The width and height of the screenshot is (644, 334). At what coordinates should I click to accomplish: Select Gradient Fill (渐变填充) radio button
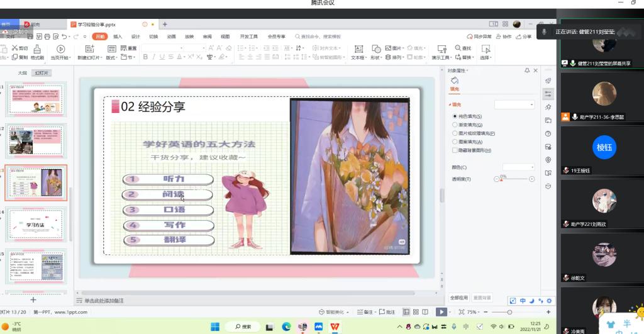455,125
